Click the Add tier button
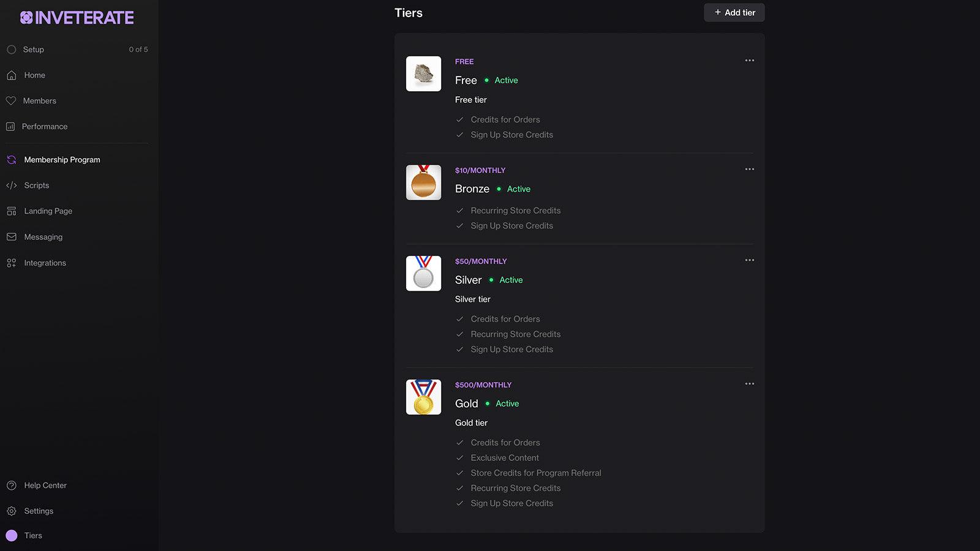This screenshot has height=551, width=980. pyautogui.click(x=734, y=12)
